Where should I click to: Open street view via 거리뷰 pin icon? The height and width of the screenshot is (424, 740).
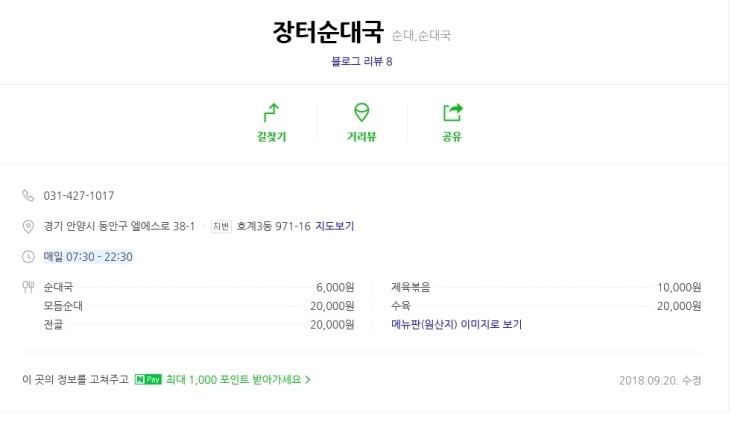point(362,113)
